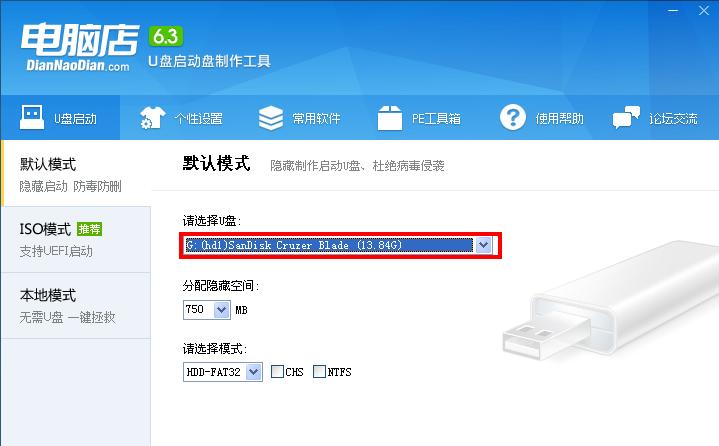Viewport: 719px width, 446px height.
Task: Open the HDD-FAT32 mode dropdown
Action: click(254, 372)
